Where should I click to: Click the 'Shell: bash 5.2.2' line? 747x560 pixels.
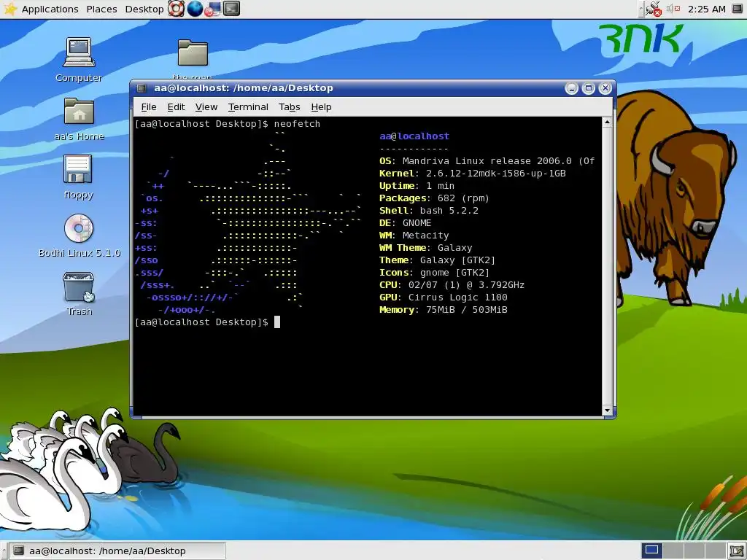(428, 211)
